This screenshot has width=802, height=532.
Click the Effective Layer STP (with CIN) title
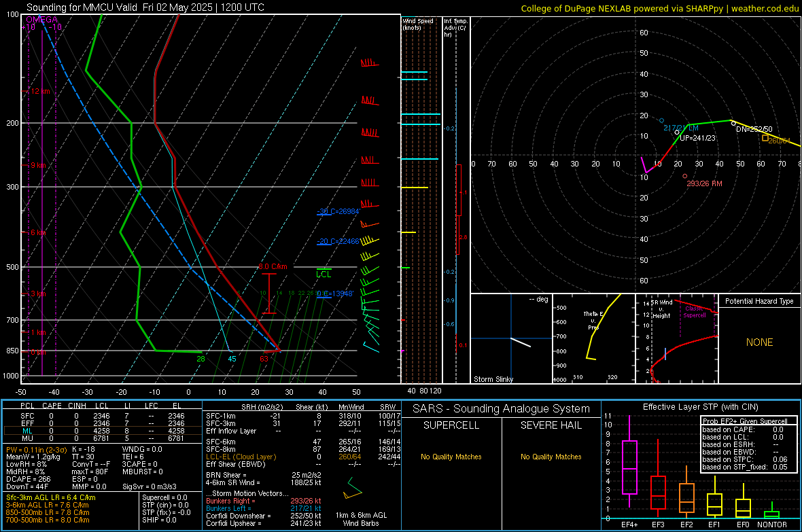(x=700, y=407)
